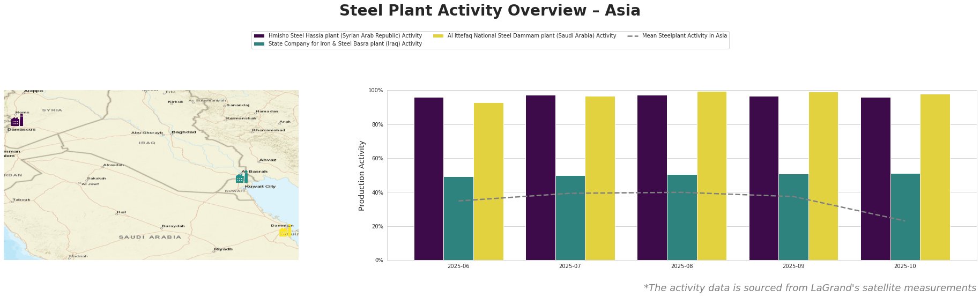Viewport: 980px width, 297px height.
Task: Click the Riyadh label on the map
Action: [223, 249]
